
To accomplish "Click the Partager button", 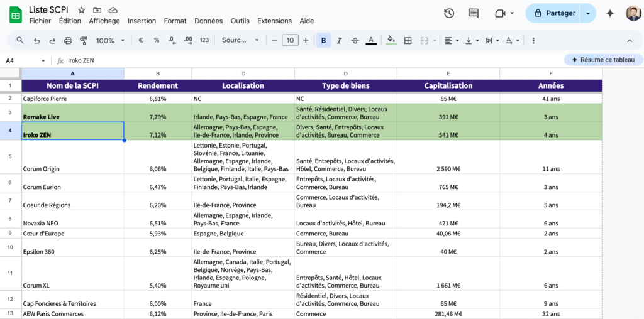I will coord(553,13).
